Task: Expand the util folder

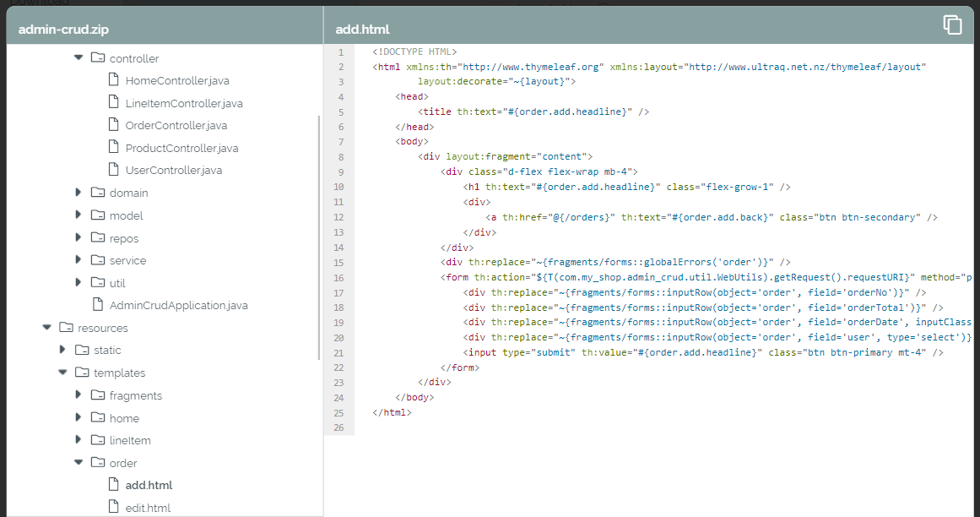Action: tap(79, 282)
